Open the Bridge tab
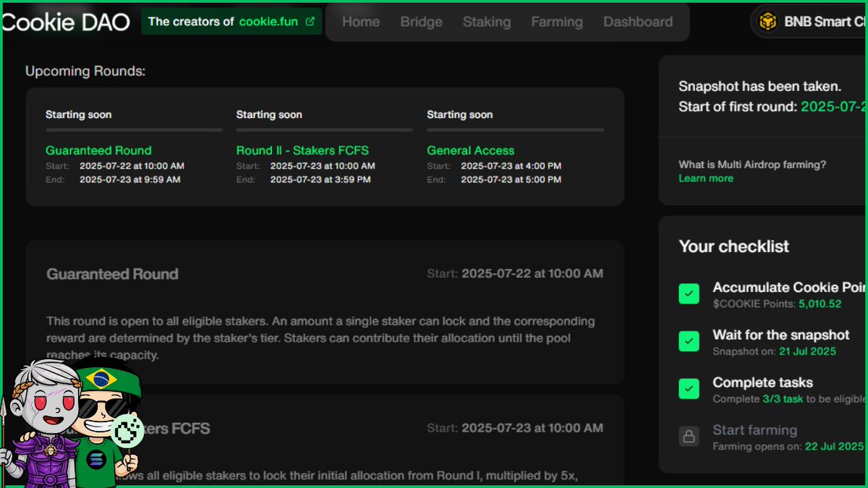The image size is (868, 488). coord(421,22)
